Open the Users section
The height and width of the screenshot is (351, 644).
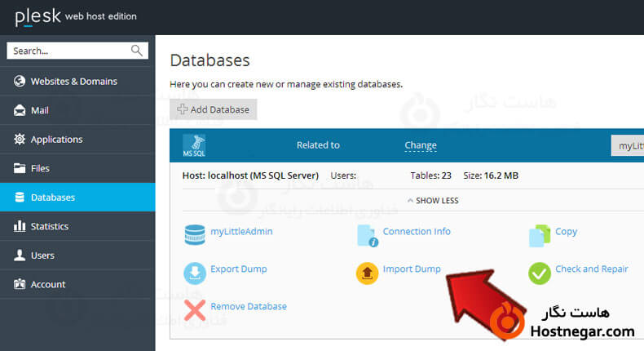[x=42, y=255]
